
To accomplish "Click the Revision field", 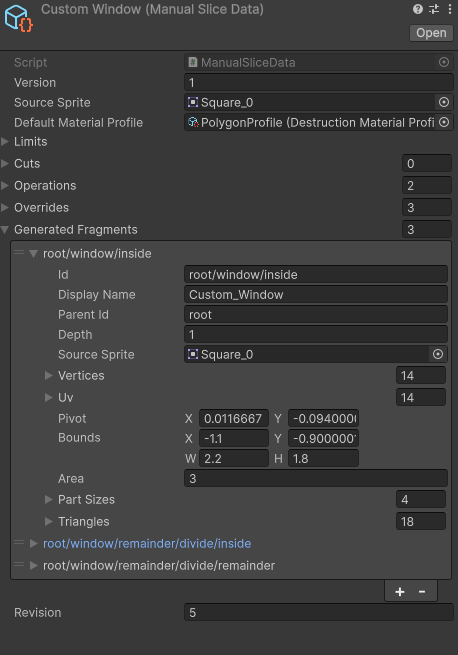I will coord(319,612).
